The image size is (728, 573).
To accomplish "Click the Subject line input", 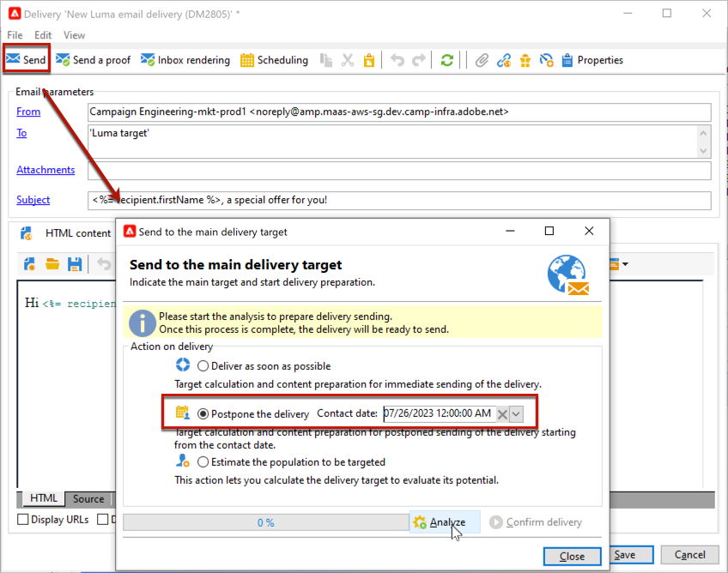I will pyautogui.click(x=399, y=201).
